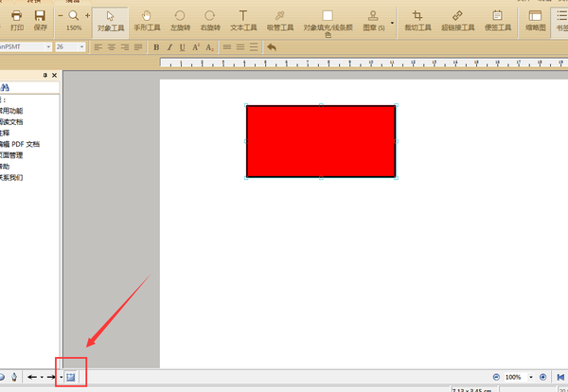
Task: Click the magnifier zoom icon showing 150%
Action: (x=74, y=20)
